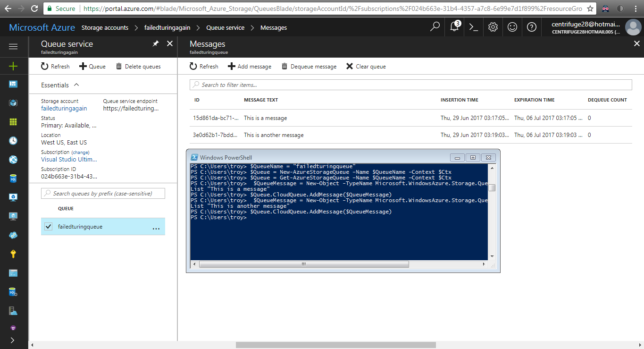Sort by the EXPIRATION TIME column header
This screenshot has height=349, width=644.
pos(535,100)
